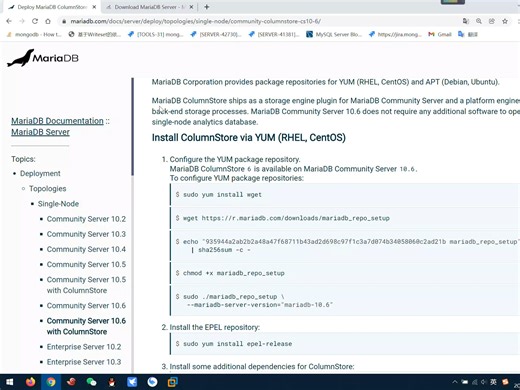520x390 pixels.
Task: Select Single-Node in the sidebar
Action: click(58, 204)
